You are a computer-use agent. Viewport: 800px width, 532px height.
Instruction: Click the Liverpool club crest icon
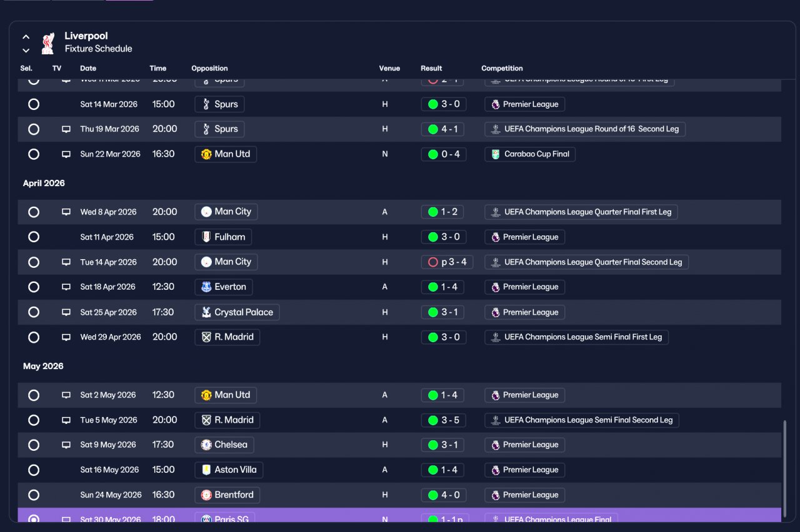[47, 42]
